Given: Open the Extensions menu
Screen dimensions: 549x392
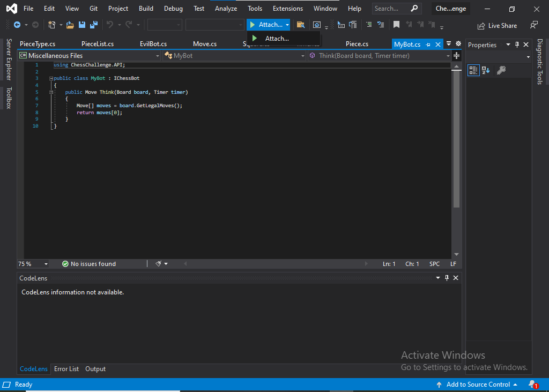Looking at the screenshot, I should coord(288,9).
